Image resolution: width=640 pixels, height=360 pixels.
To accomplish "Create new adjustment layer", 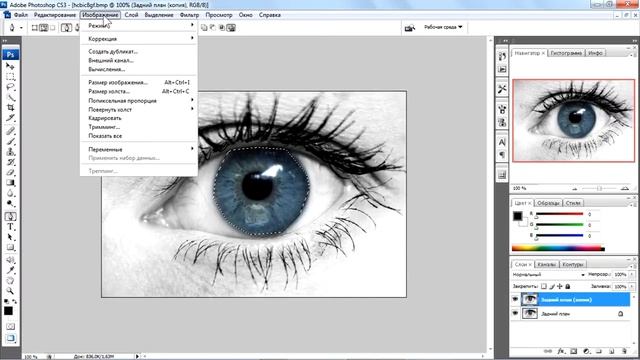I will click(x=586, y=351).
